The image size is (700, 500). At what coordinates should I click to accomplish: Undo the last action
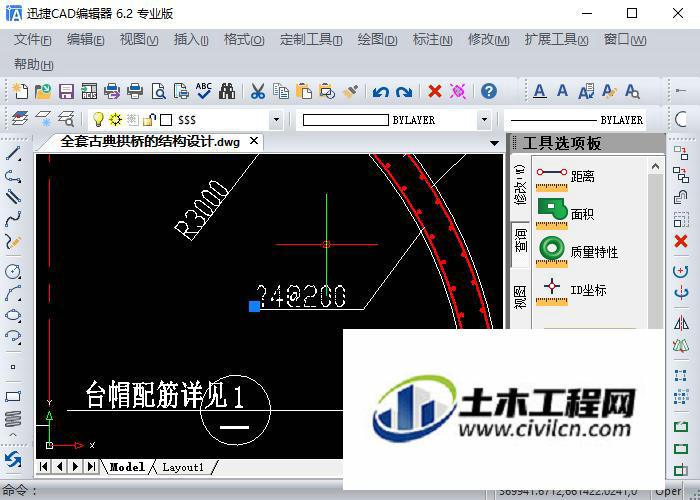point(381,92)
